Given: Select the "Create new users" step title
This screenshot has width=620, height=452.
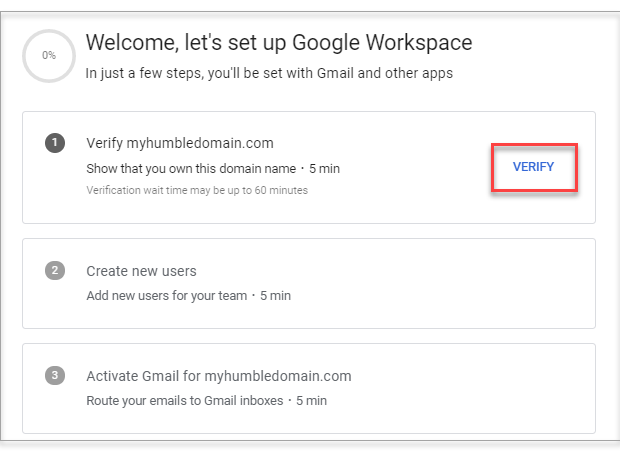Looking at the screenshot, I should pyautogui.click(x=141, y=271).
